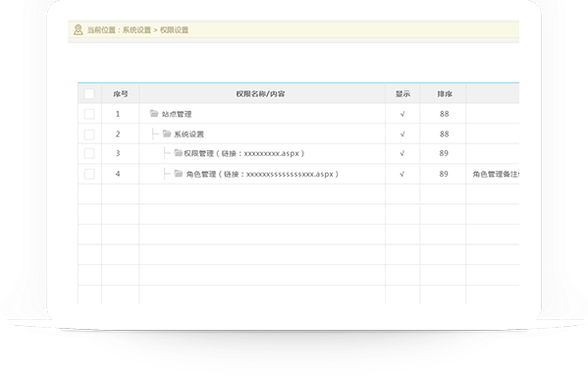588x376 pixels.
Task: Click folder icon beside 权限管理
Action: point(178,152)
